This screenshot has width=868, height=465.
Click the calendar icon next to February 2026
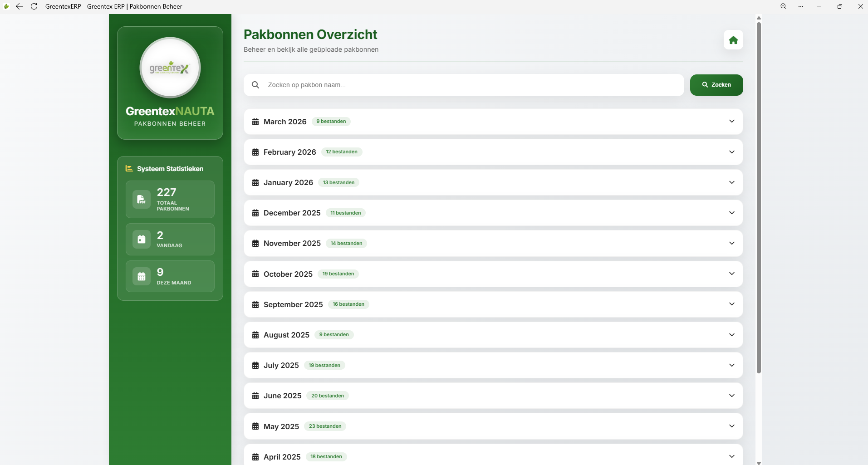(255, 152)
